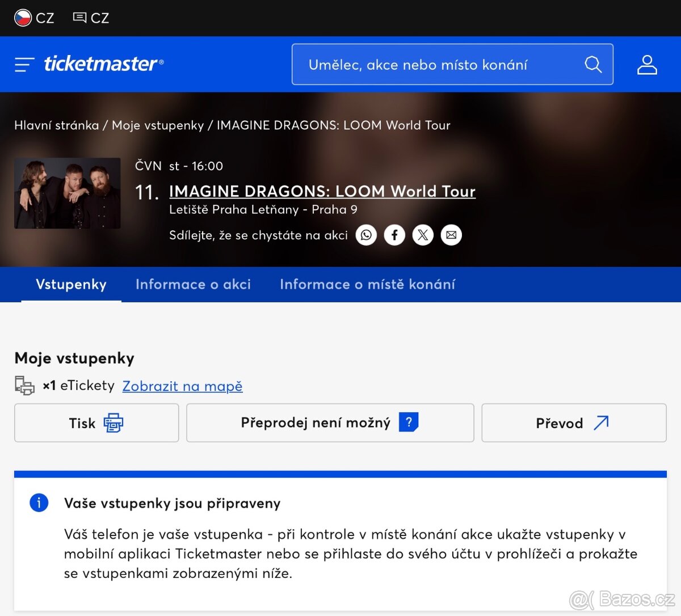Click the Tisk print button
The width and height of the screenshot is (681, 616).
(96, 423)
